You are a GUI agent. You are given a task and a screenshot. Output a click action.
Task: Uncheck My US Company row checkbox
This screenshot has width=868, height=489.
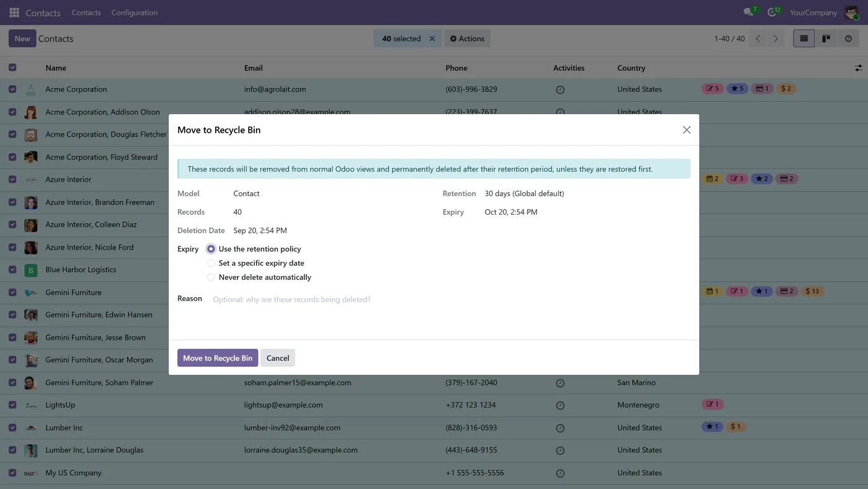click(12, 473)
